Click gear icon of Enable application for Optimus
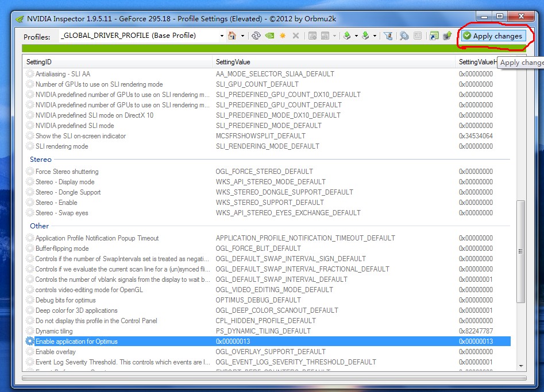The height and width of the screenshot is (392, 544). pyautogui.click(x=30, y=341)
